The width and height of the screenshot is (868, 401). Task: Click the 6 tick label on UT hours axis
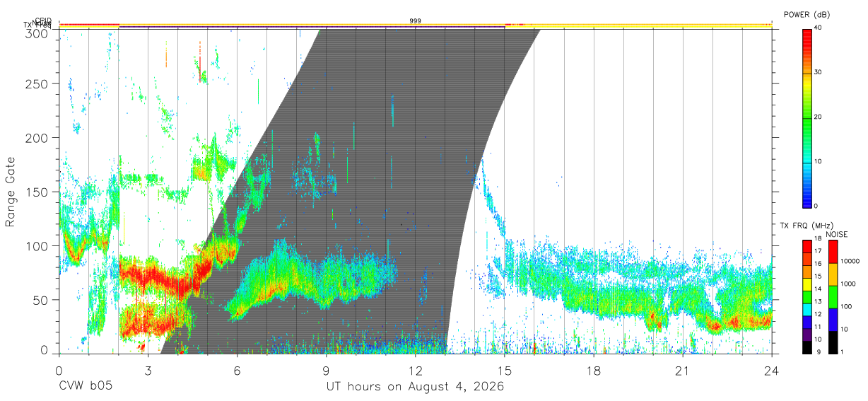[237, 371]
